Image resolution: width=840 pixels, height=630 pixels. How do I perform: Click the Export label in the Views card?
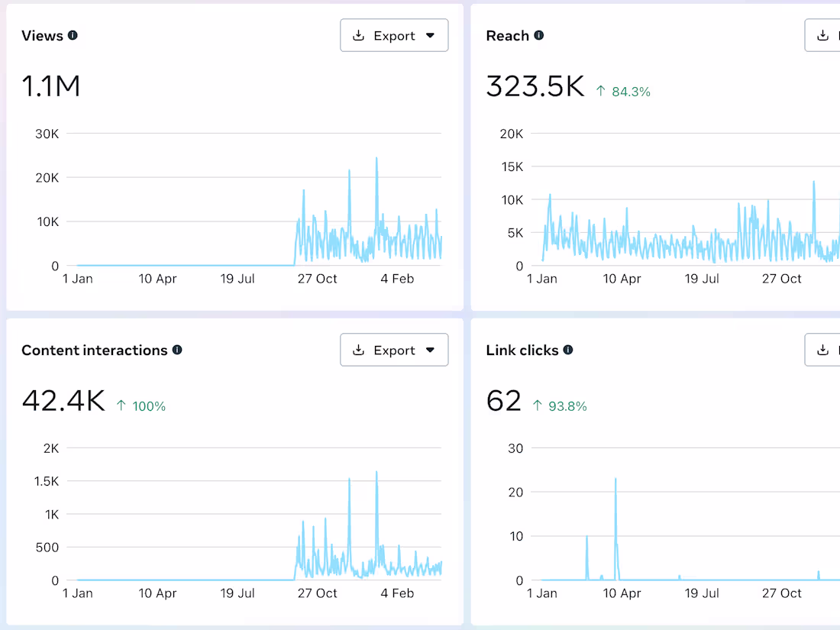(x=394, y=36)
